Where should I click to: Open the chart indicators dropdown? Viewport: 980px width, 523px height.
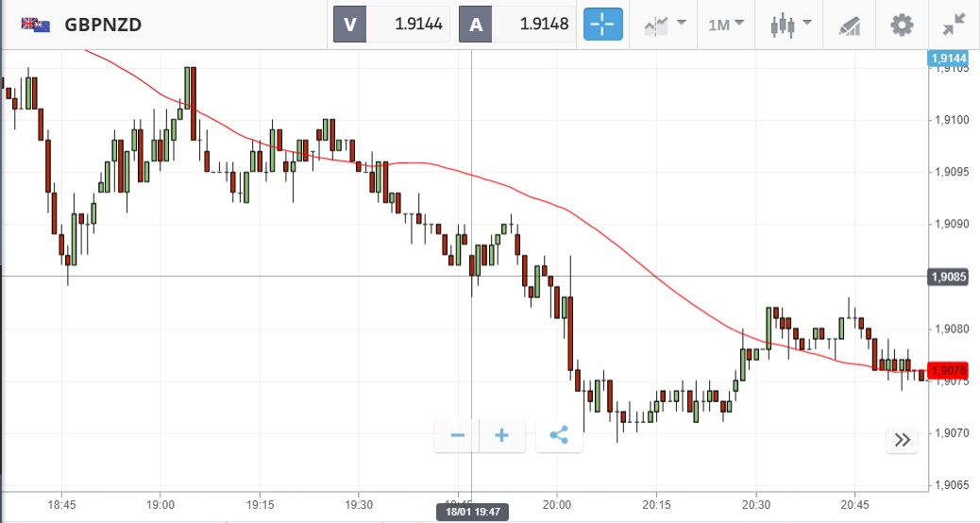[663, 25]
